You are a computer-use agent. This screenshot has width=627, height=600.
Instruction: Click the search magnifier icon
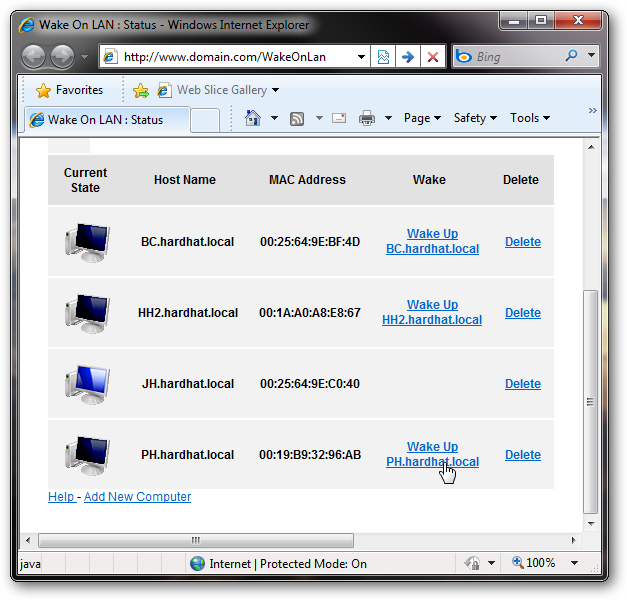(x=571, y=55)
